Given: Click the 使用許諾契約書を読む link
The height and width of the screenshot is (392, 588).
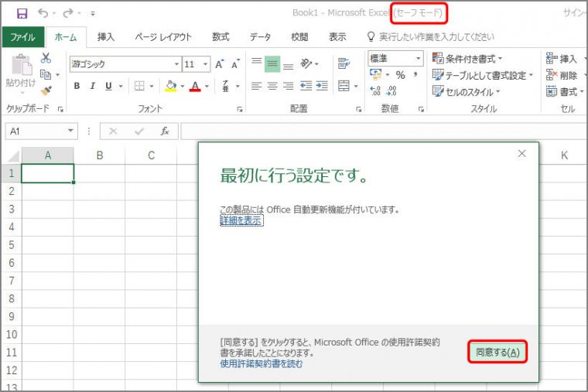Looking at the screenshot, I should [261, 363].
